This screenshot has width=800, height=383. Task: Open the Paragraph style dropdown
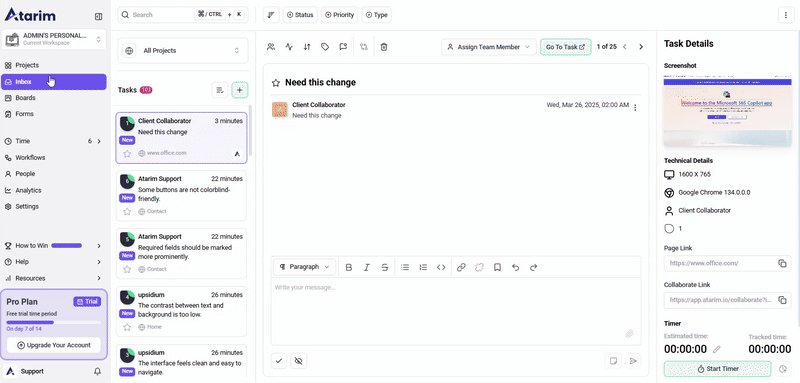(305, 267)
